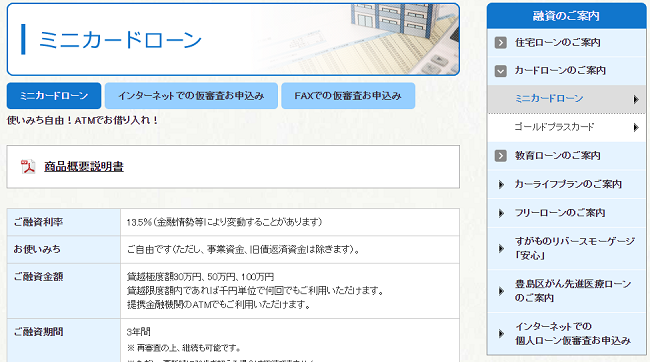This screenshot has height=362, width=650.
Task: Open インターネットでの個人ローン仮審査お申込み link
Action: point(573,333)
